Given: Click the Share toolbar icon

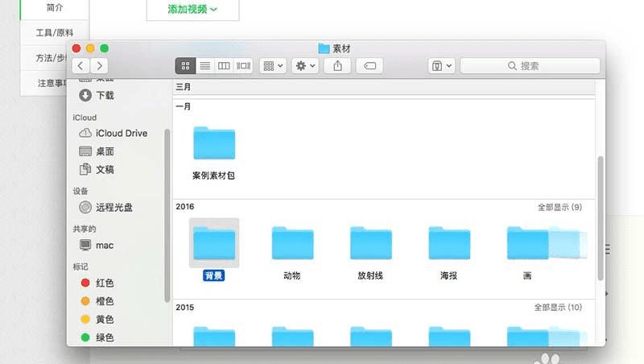Looking at the screenshot, I should coord(337,66).
